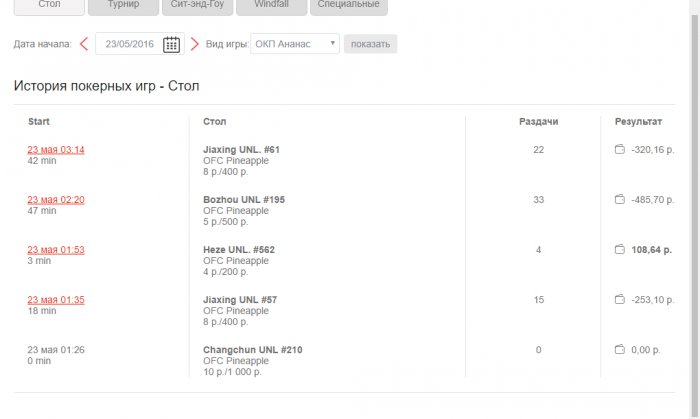
Task: Open the 23 мая 03:14 game link
Action: (56, 150)
